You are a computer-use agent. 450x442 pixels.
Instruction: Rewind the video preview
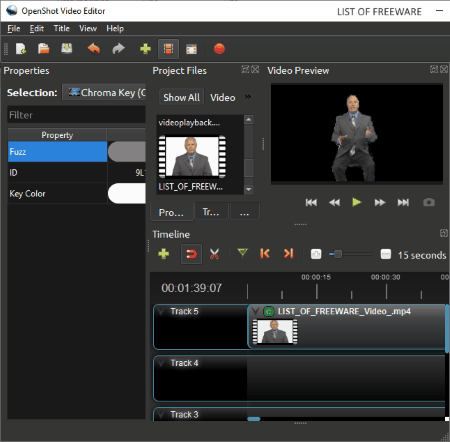[334, 202]
